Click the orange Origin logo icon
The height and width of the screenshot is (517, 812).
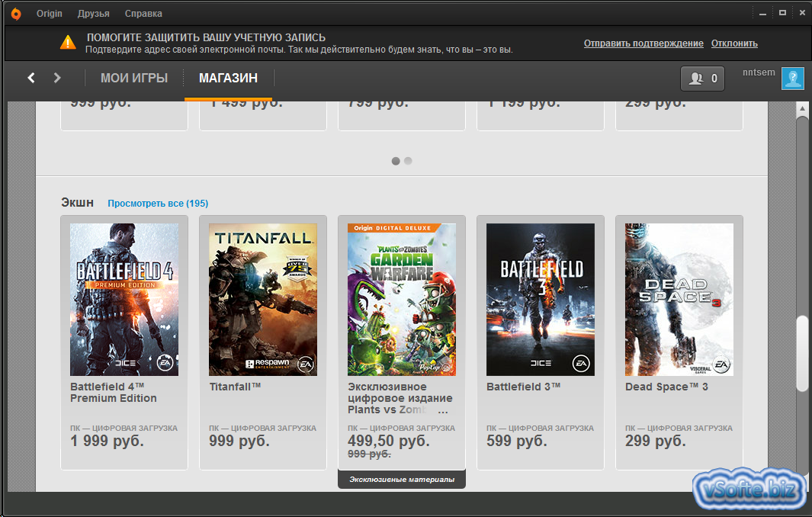tap(17, 14)
